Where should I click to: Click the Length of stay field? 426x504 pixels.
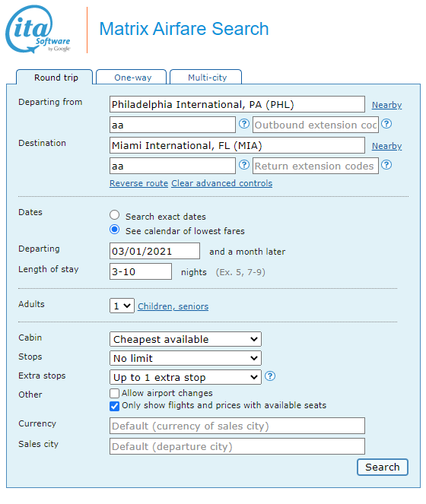pyautogui.click(x=141, y=271)
